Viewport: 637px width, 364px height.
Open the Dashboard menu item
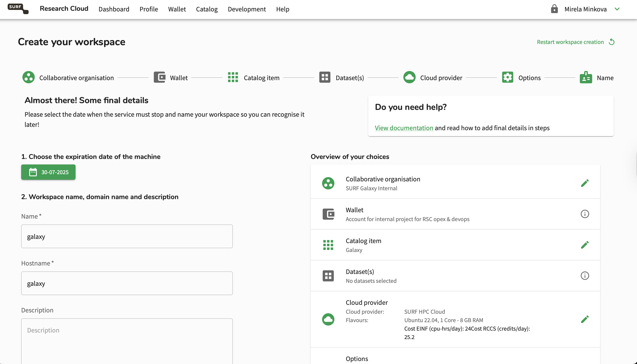[114, 9]
